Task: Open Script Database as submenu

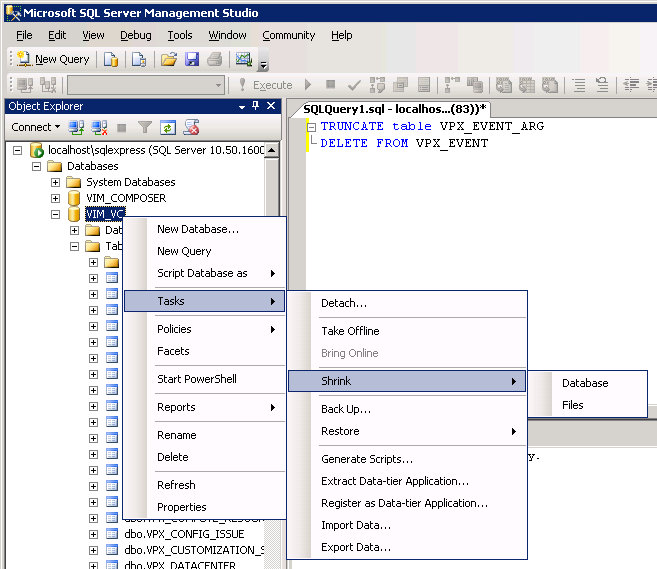Action: (204, 273)
